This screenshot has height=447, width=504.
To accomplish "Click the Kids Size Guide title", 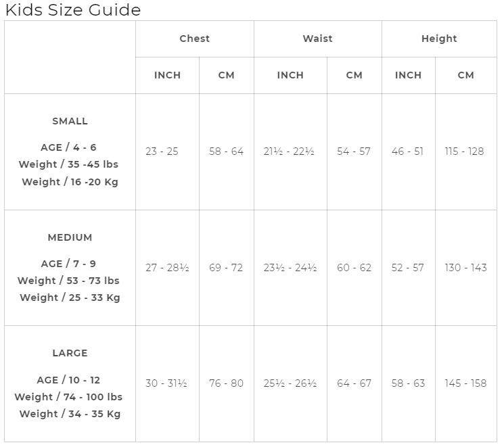I will pos(73,10).
